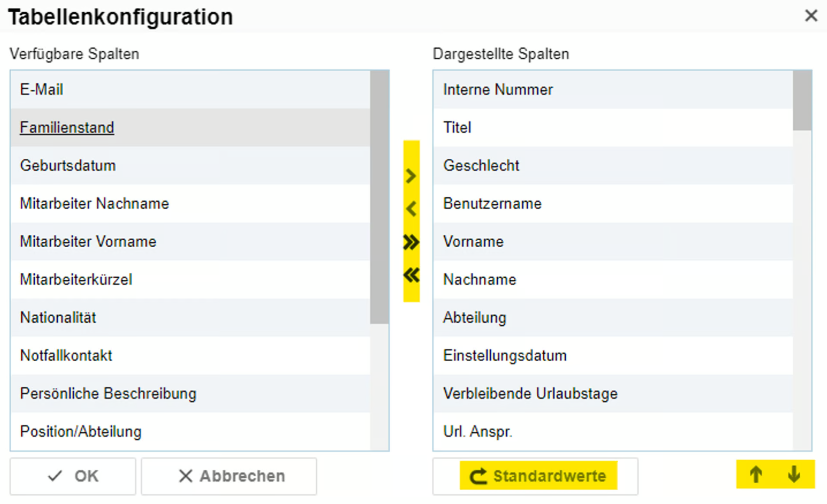Choose Benutzername in displayed columns list
Image resolution: width=827 pixels, height=504 pixels.
[492, 203]
